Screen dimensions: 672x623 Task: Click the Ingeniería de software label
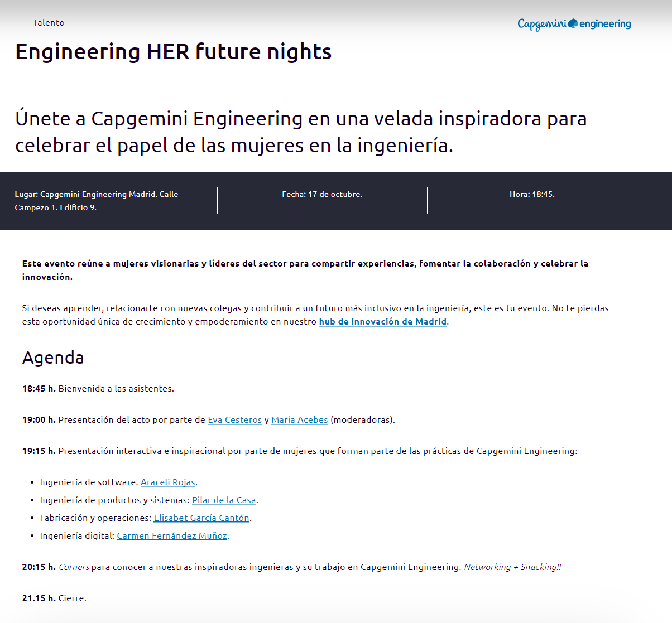pyautogui.click(x=89, y=482)
